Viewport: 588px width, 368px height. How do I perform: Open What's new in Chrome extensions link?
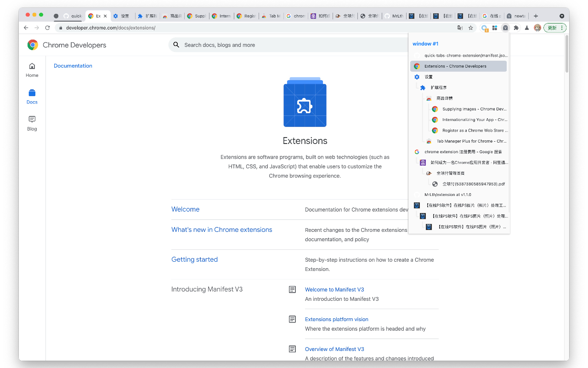click(x=222, y=230)
